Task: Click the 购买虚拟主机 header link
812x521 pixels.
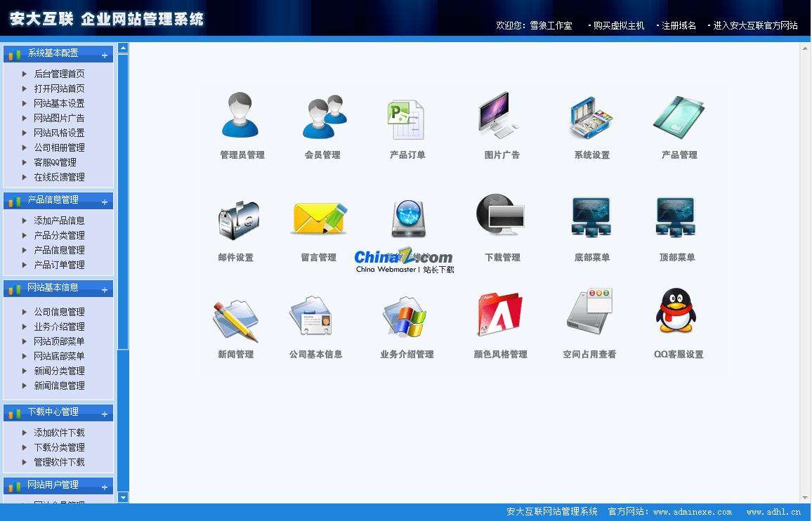Action: pos(618,25)
